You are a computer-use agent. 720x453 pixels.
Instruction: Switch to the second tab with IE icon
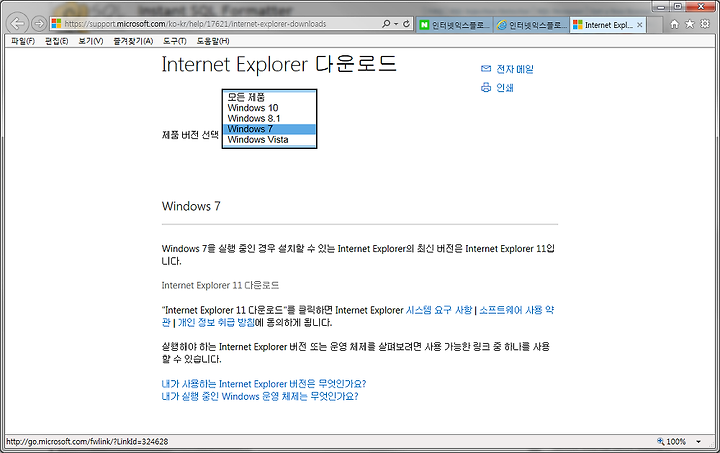coord(531,25)
